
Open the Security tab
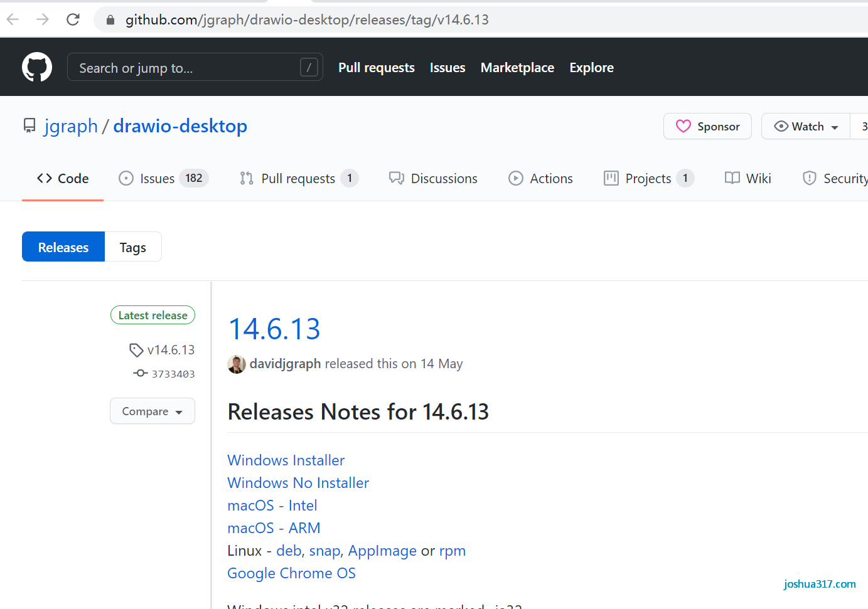pyautogui.click(x=835, y=178)
